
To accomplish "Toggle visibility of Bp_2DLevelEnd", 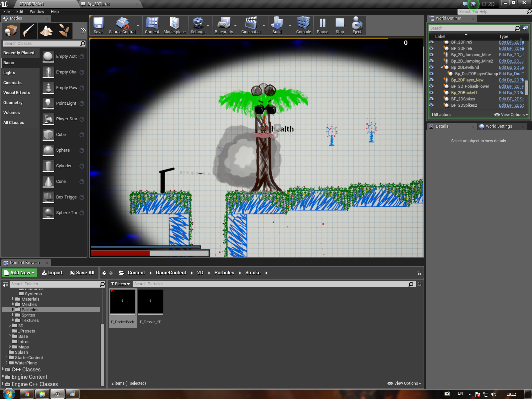I will coord(431,67).
